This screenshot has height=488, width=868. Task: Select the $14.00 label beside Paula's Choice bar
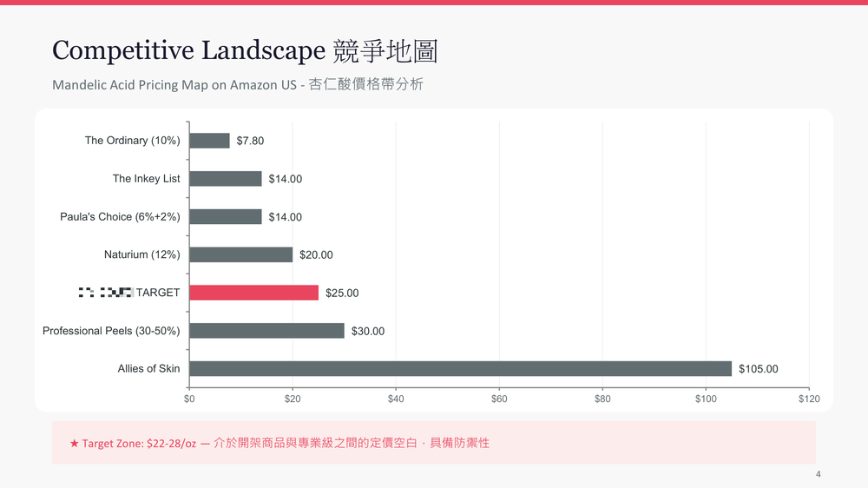(285, 217)
